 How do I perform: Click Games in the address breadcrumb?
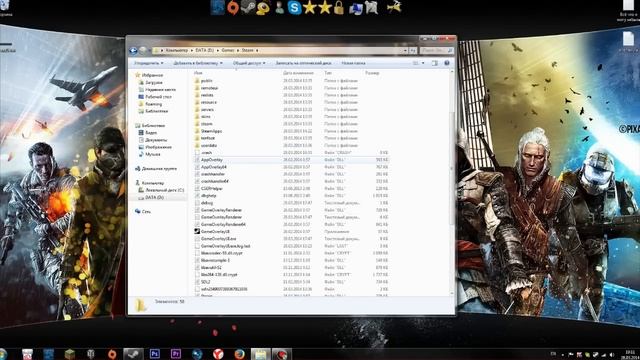[228, 50]
